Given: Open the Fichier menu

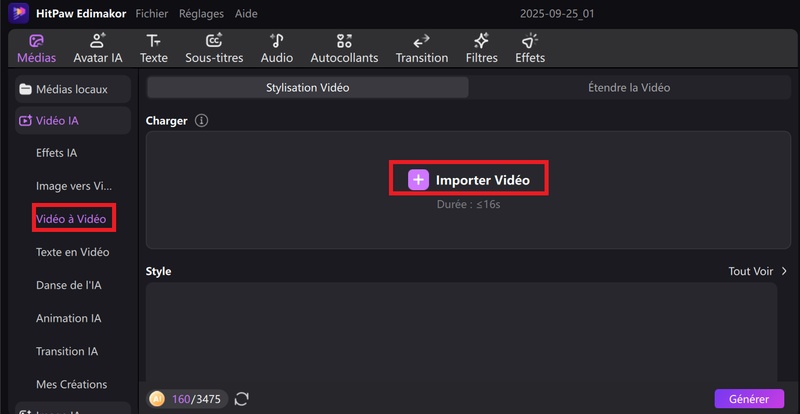Looking at the screenshot, I should (151, 14).
